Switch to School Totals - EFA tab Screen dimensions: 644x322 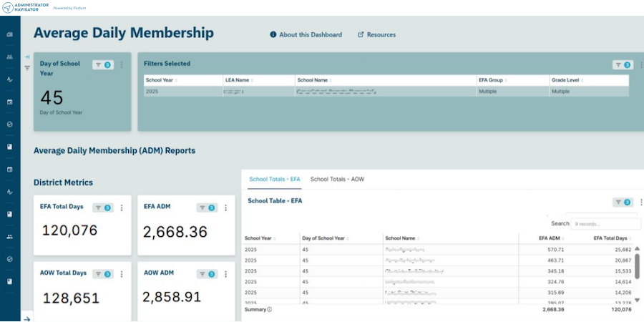point(275,180)
